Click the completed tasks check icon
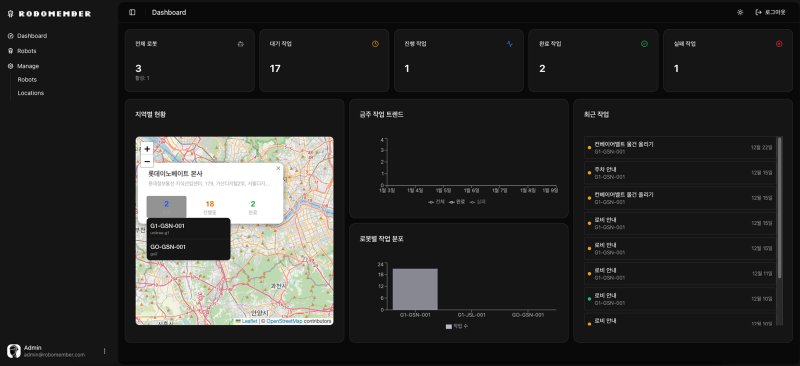This screenshot has width=800, height=366. (644, 44)
